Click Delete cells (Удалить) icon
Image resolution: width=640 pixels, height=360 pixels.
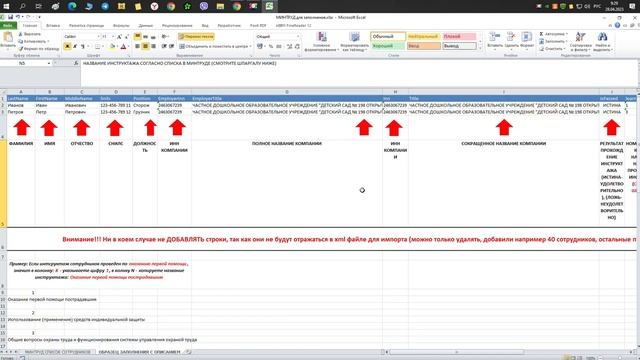511,40
